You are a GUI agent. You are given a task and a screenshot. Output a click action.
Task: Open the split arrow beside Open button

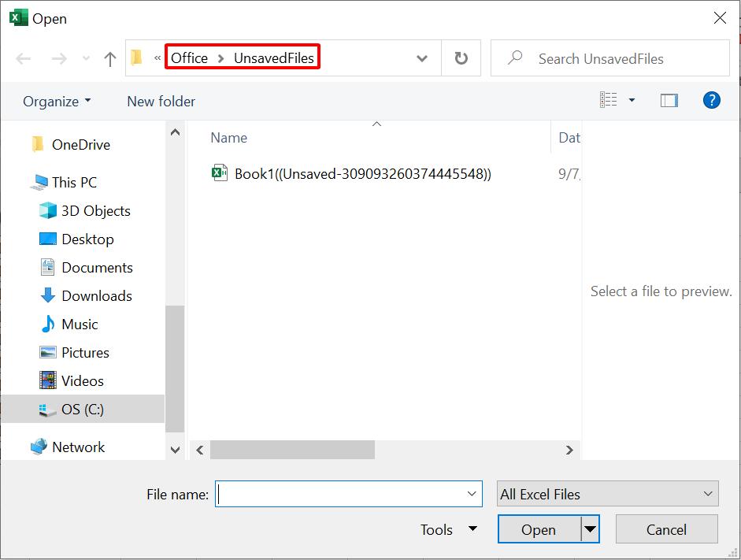pos(590,530)
